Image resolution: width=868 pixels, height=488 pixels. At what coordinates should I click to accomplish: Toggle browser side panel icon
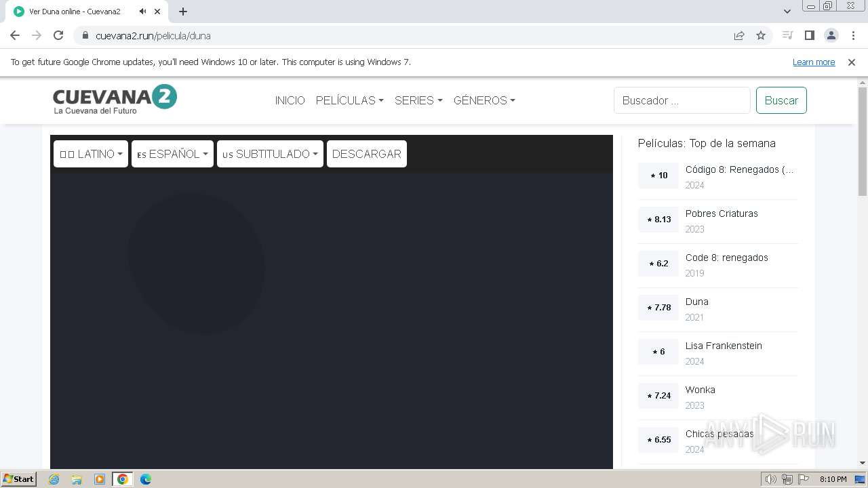pyautogui.click(x=809, y=35)
